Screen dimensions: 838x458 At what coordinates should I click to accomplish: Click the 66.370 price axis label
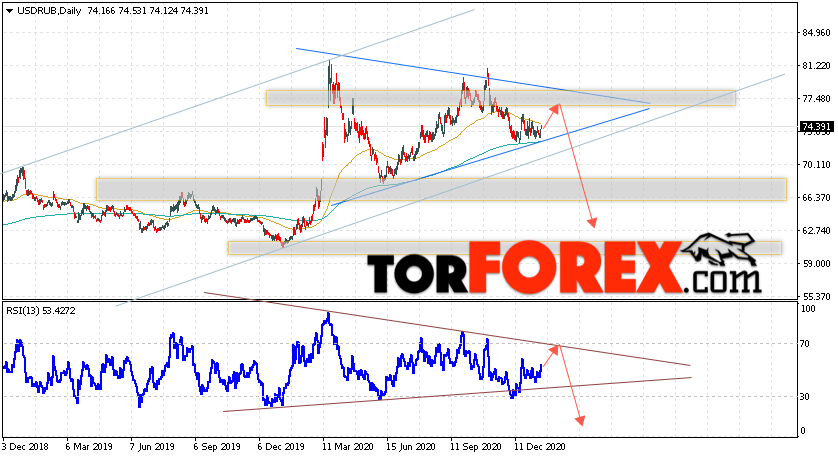(817, 198)
